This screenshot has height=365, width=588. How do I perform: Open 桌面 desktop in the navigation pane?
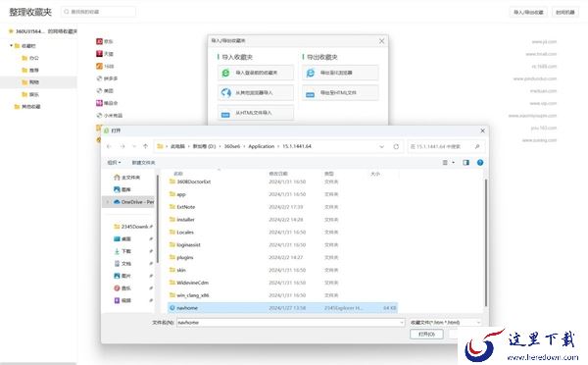click(x=122, y=238)
